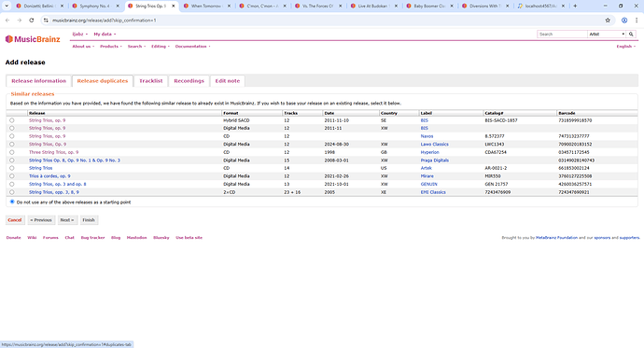Select the BIS Hybrid SACD release radio
The height and width of the screenshot is (348, 644).
12,120
